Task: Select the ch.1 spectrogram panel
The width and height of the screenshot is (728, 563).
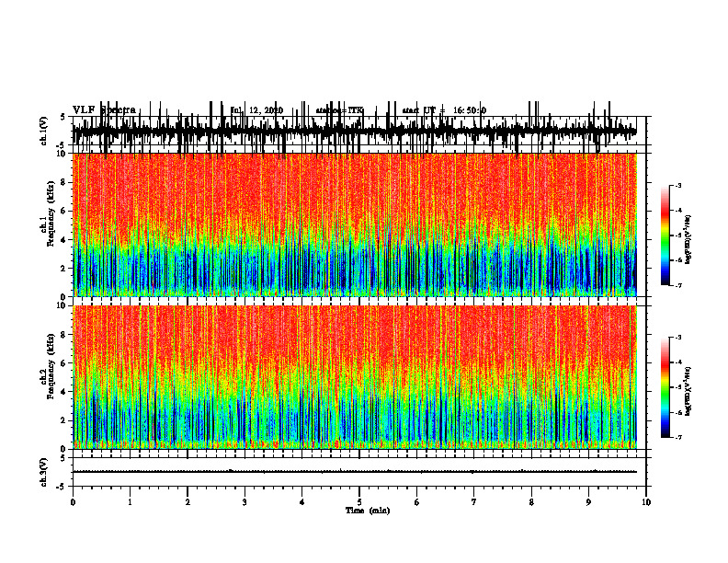Action: click(x=355, y=224)
